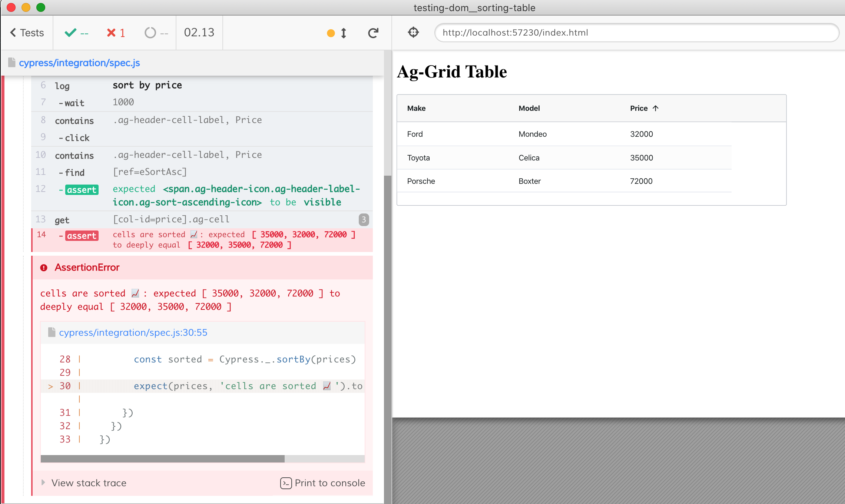Image resolution: width=845 pixels, height=504 pixels.
Task: Click the pending tests spinner icon
Action: 150,33
